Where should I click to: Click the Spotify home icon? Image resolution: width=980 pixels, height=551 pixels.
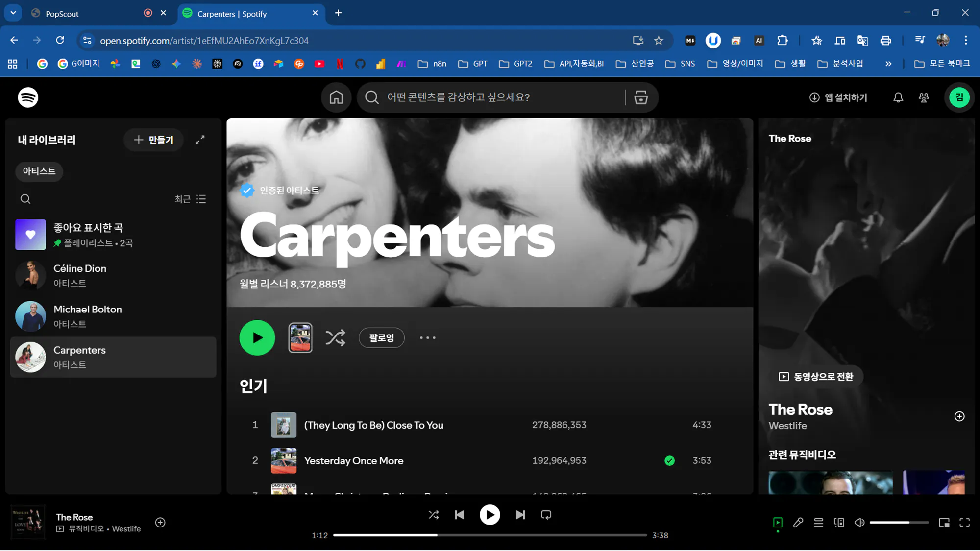pyautogui.click(x=336, y=97)
